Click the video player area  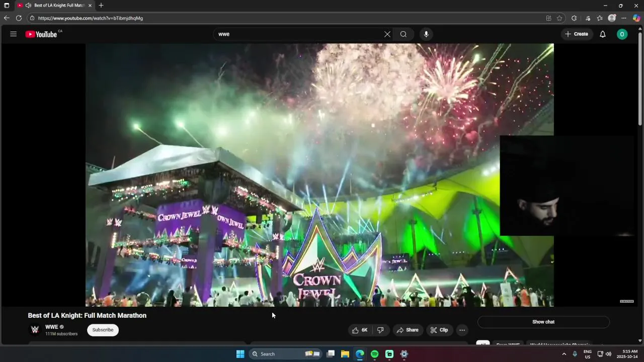(319, 175)
